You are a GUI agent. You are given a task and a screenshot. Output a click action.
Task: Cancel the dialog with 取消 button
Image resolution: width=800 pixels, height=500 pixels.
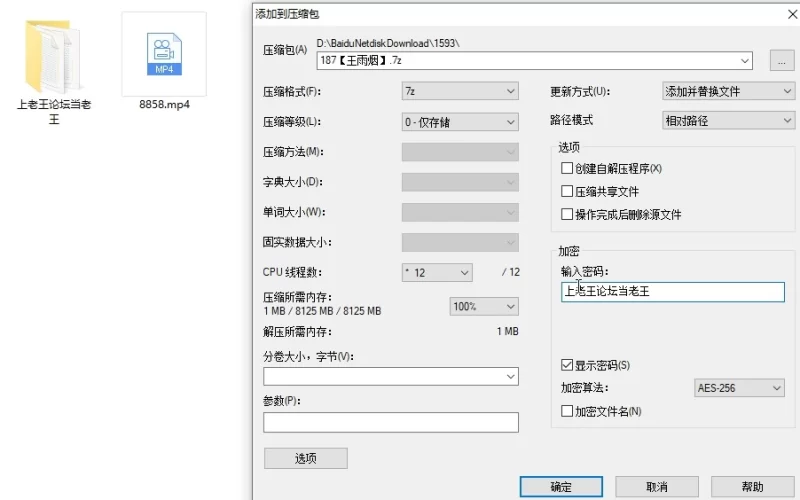(x=657, y=487)
